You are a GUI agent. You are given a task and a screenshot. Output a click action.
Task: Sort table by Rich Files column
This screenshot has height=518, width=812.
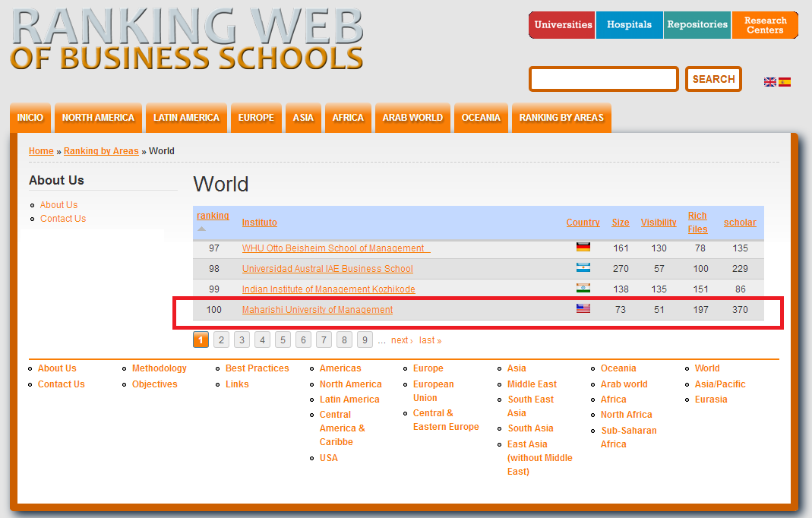pyautogui.click(x=697, y=223)
